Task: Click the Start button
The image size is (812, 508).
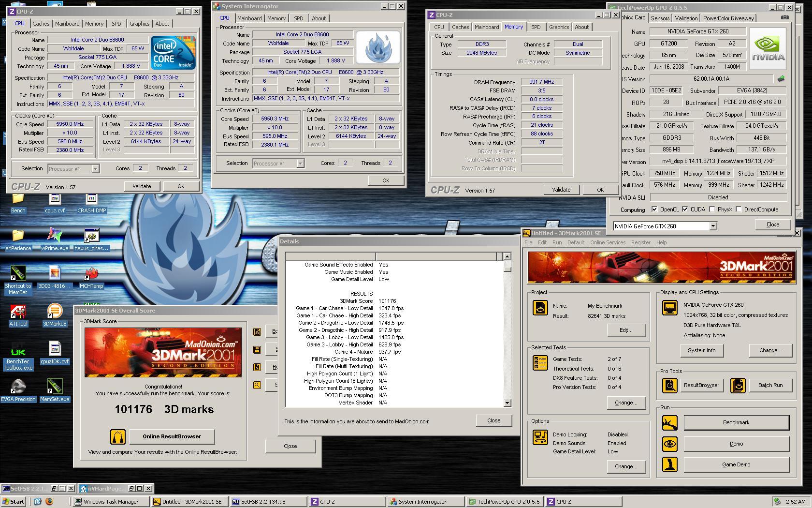Action: [14, 502]
